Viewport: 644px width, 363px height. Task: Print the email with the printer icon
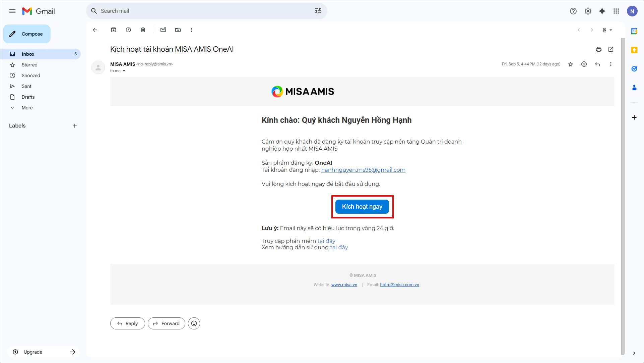[x=599, y=49]
